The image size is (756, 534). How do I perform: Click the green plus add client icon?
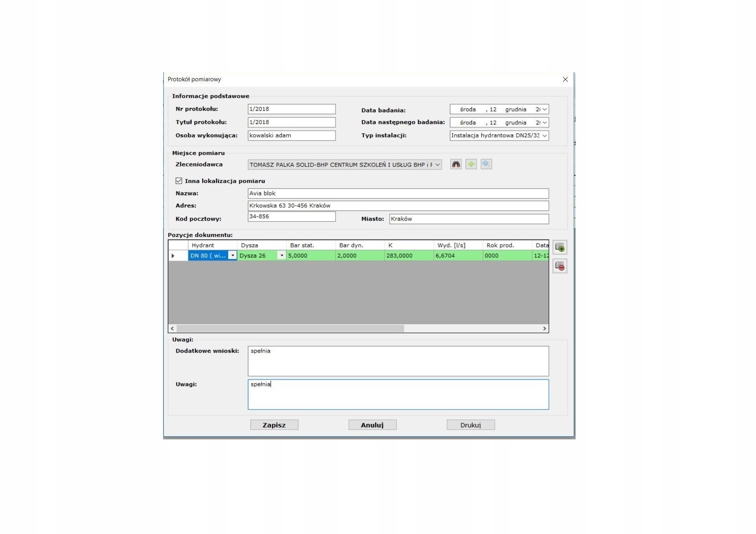(471, 165)
